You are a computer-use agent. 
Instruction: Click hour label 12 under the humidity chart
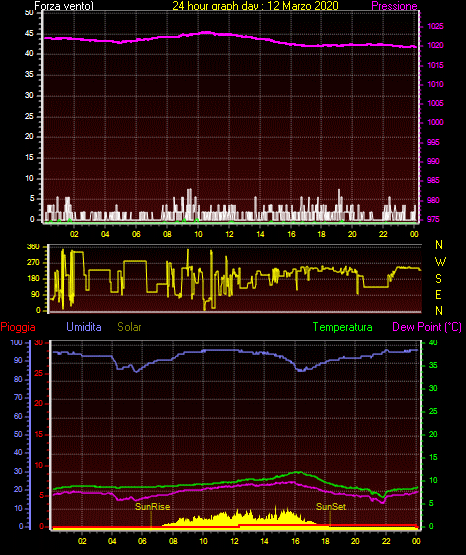235,541
